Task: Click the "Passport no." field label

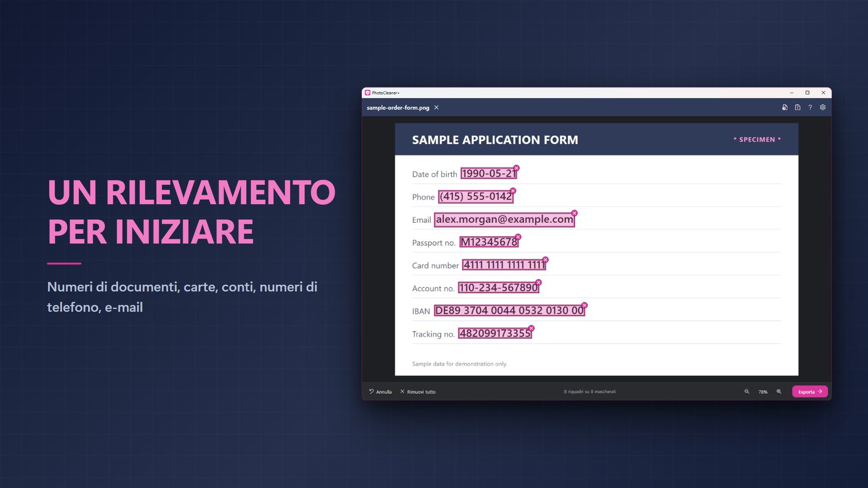Action: (434, 243)
